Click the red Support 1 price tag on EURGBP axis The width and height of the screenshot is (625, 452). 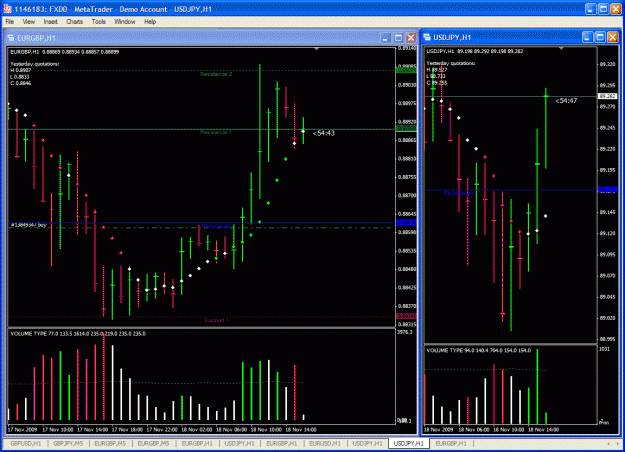[406, 316]
